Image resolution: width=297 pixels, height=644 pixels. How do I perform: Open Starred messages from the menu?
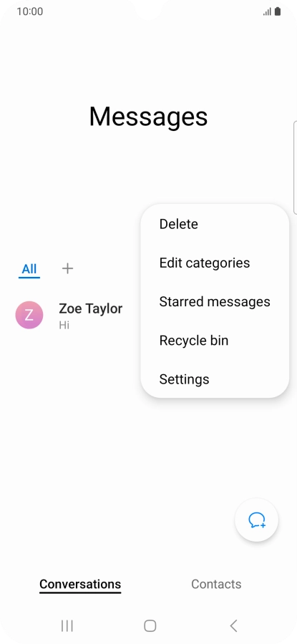[x=215, y=301]
